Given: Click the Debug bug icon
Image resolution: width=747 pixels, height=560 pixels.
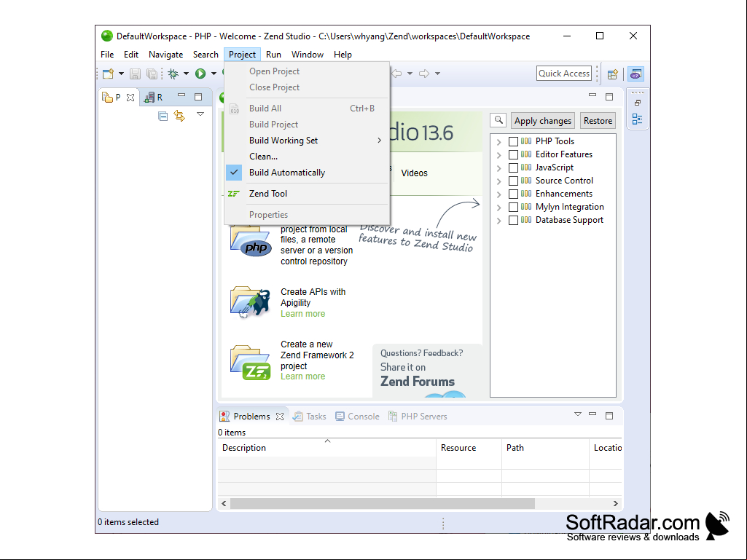Looking at the screenshot, I should point(173,74).
